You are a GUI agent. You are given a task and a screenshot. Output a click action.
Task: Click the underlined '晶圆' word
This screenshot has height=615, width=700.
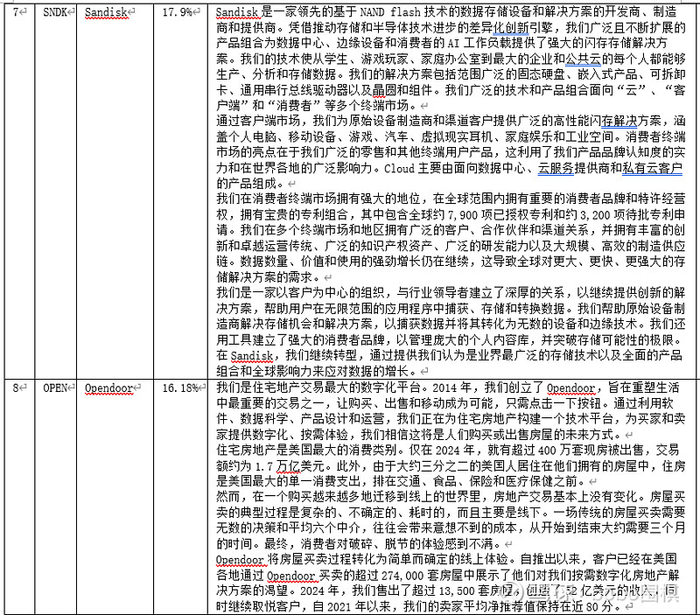[384, 90]
